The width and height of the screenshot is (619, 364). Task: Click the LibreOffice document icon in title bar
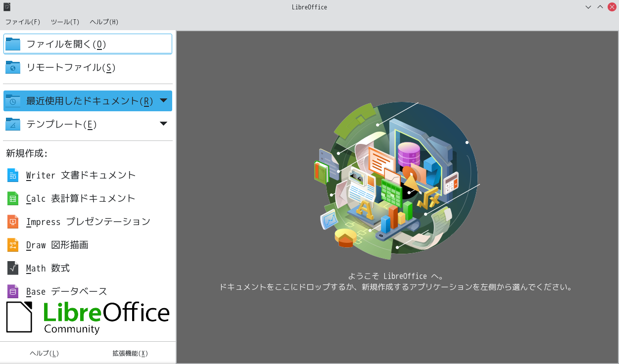7,7
